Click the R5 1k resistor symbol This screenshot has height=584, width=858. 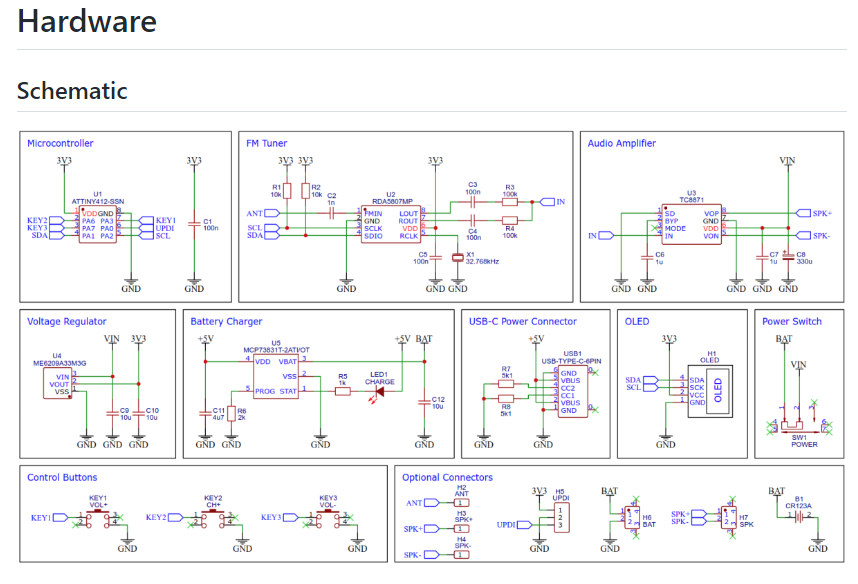click(x=342, y=391)
